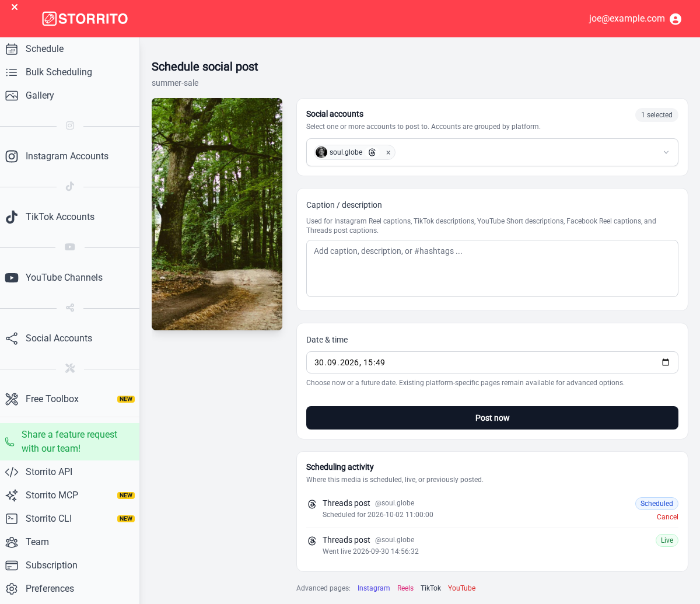Open the Reels advanced page link
700x604 pixels.
tap(405, 588)
